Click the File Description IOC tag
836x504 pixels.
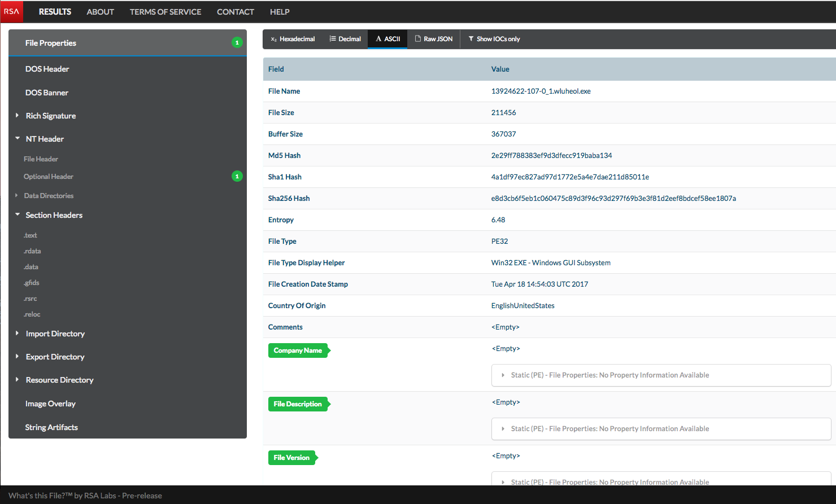(x=297, y=404)
